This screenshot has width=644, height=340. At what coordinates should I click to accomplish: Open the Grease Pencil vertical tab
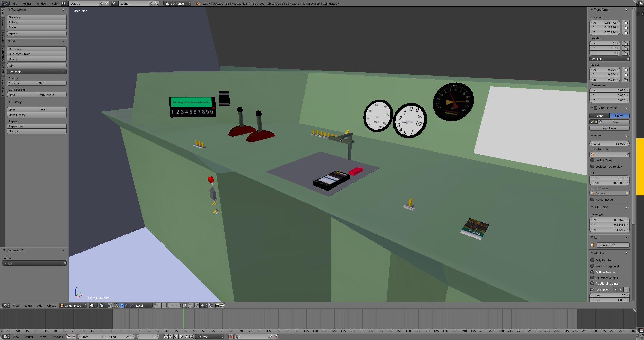[x=3, y=87]
